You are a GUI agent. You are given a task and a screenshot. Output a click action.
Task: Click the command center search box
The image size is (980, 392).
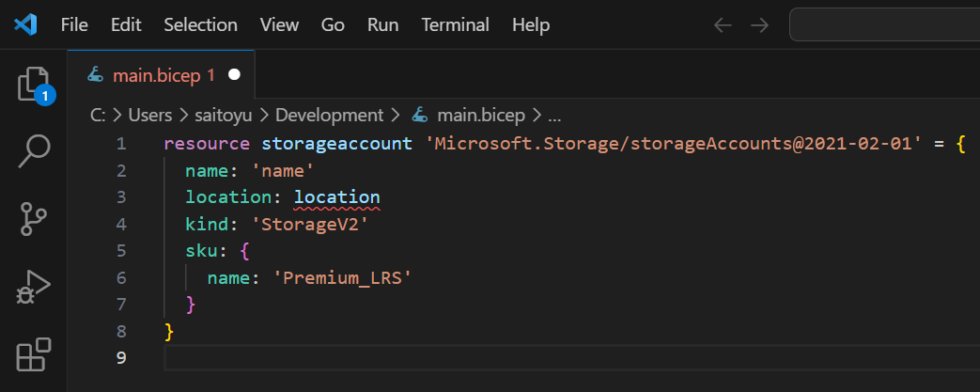coord(883,24)
